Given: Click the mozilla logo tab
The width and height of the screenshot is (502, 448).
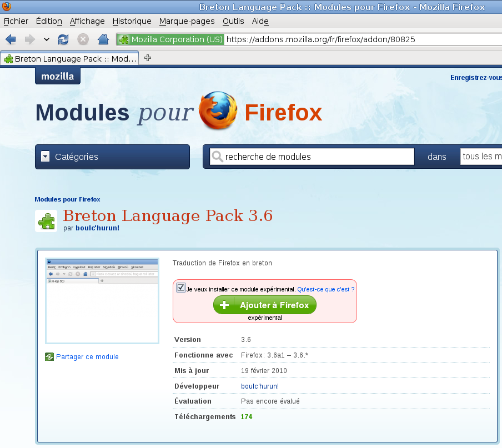Looking at the screenshot, I should (x=57, y=76).
